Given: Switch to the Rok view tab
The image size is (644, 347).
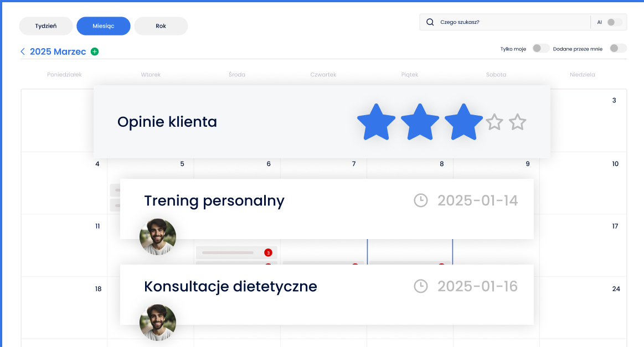Looking at the screenshot, I should [161, 26].
